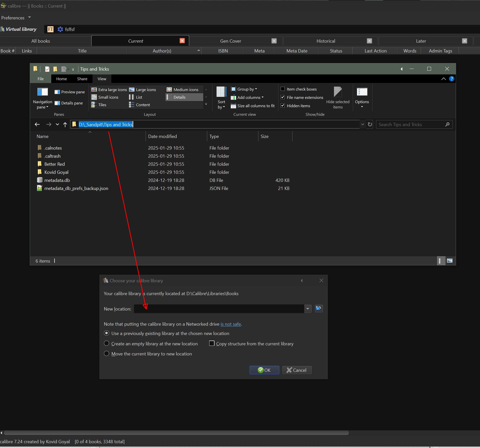Image resolution: width=480 pixels, height=448 pixels.
Task: Click Size all columns to fit
Action: tap(253, 106)
